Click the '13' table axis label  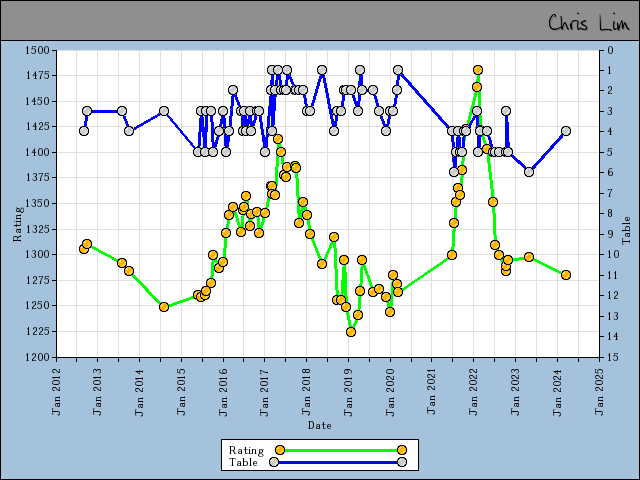(x=613, y=316)
